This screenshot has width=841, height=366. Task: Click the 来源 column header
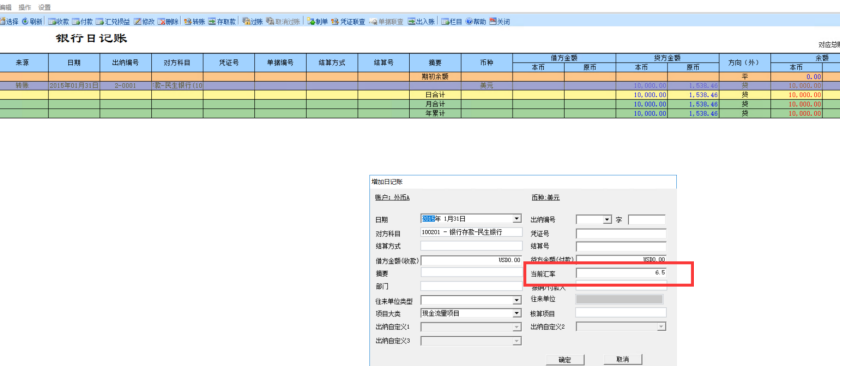tap(25, 62)
